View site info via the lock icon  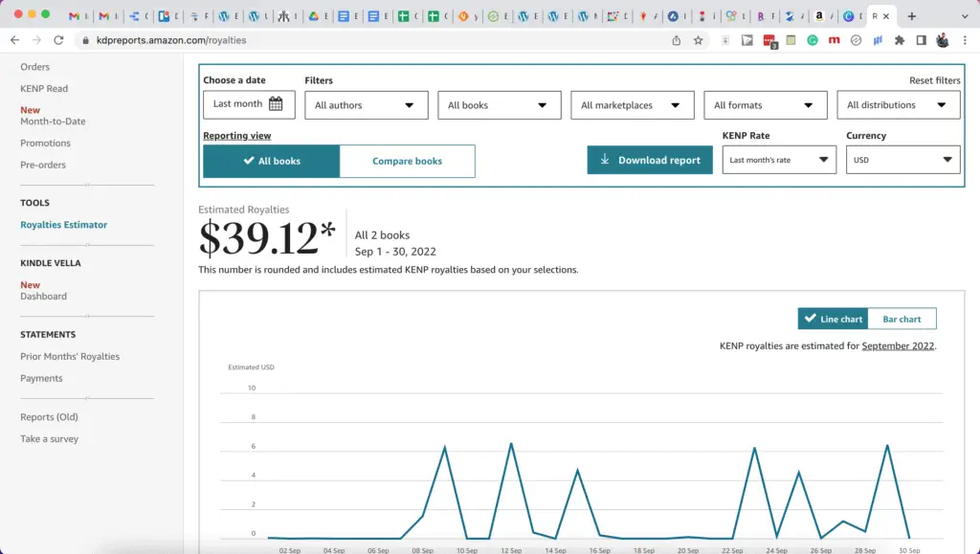coord(86,40)
